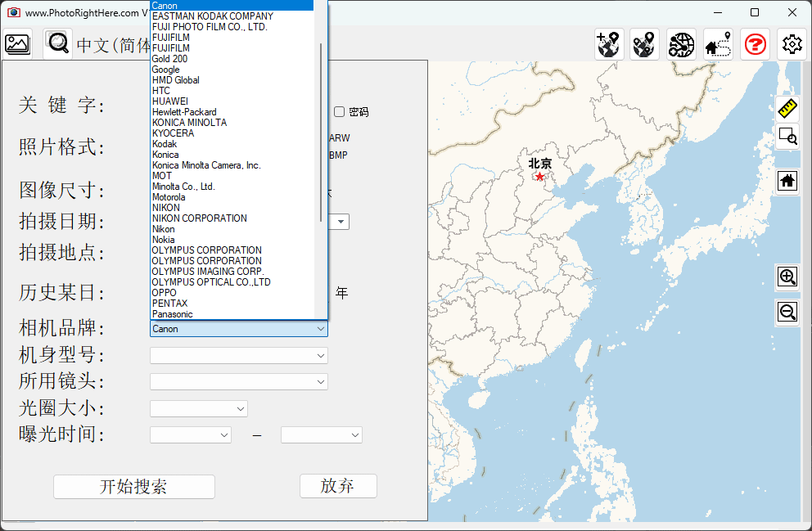Select the yellow ruler measure tool
The height and width of the screenshot is (531, 812).
(x=787, y=109)
